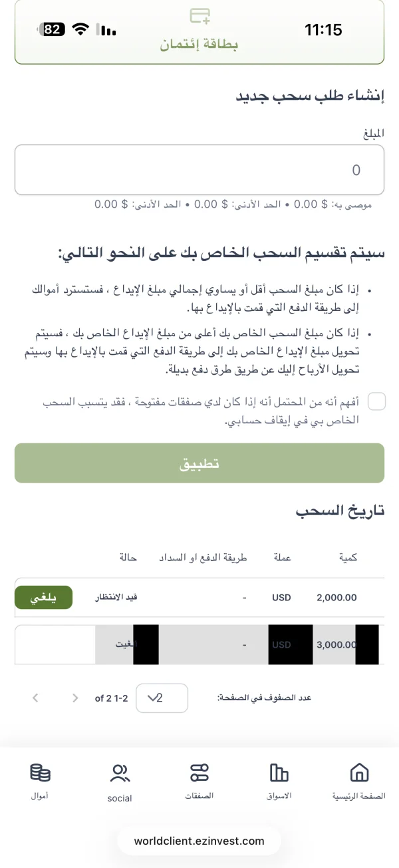Screen dimensions: 399x868
Task: Click the حالة status column header
Action: (128, 558)
